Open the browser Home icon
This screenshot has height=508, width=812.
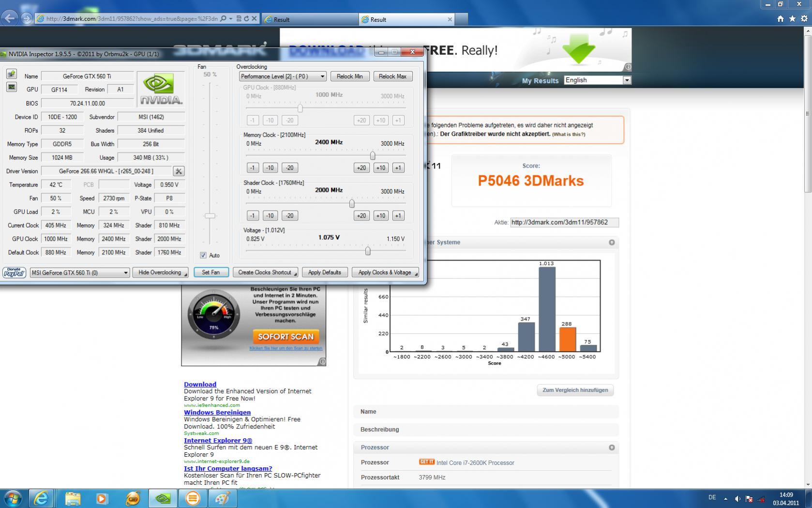(x=780, y=19)
